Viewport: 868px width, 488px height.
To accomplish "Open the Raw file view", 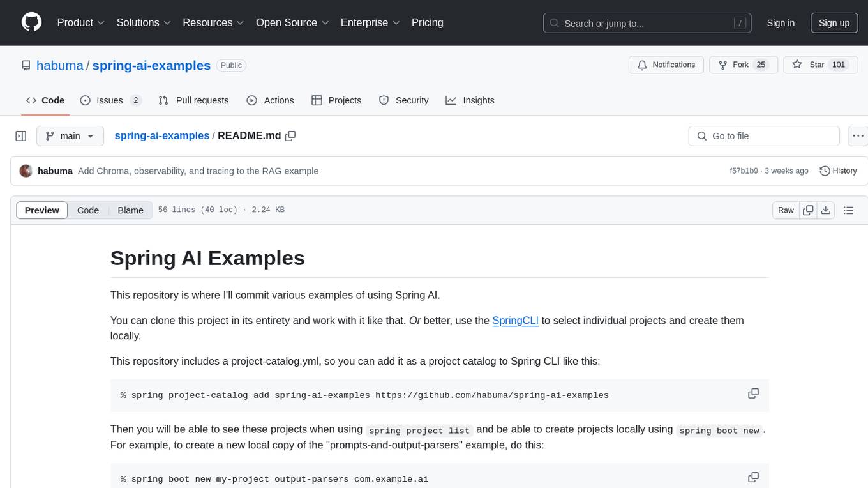I will coord(786,210).
